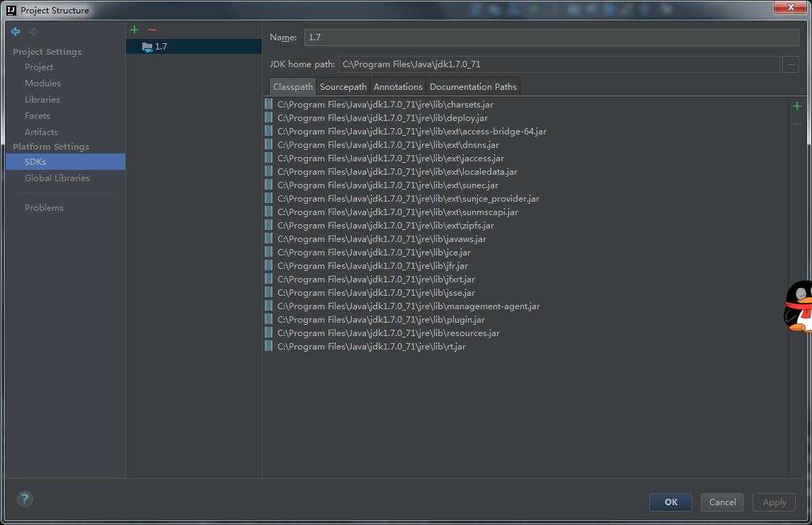This screenshot has height=525, width=812.
Task: Click the IntelliJ logo in the title bar
Action: pos(11,10)
